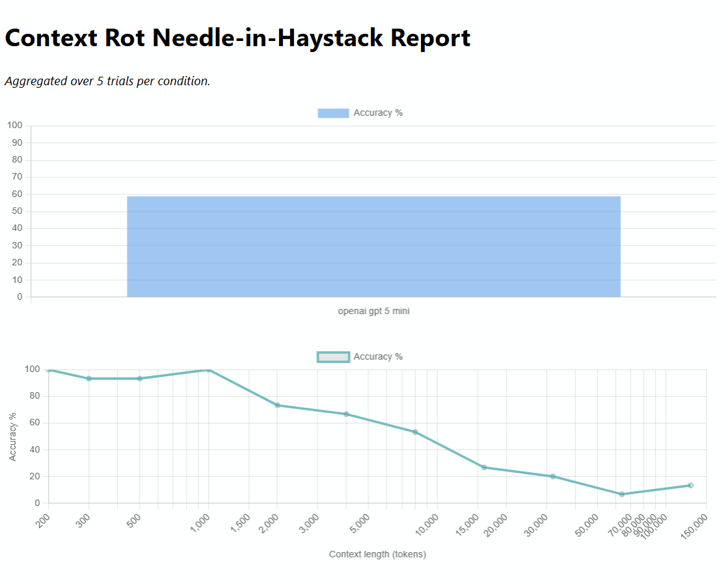Click the teal legend swatch on the line chart
The height and width of the screenshot is (584, 728).
tap(332, 356)
